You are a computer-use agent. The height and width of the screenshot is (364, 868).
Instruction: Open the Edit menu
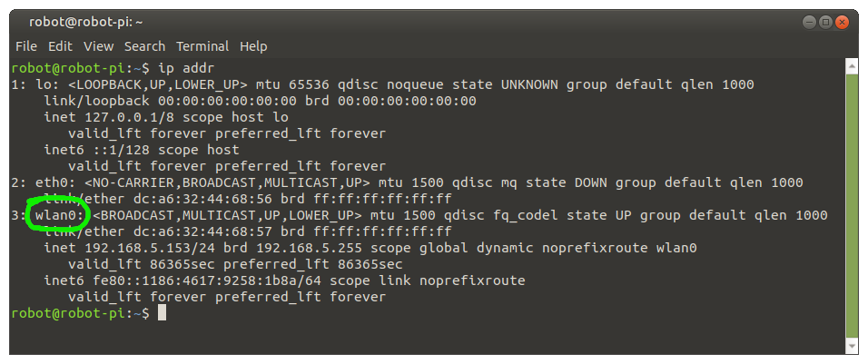60,46
